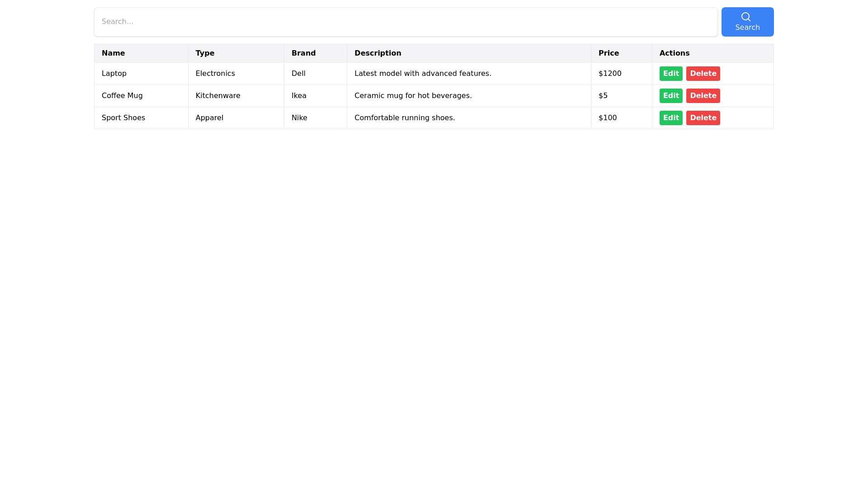Select the Coffee Mug name cell
Viewport: 868px width, 488px height.
point(122,96)
